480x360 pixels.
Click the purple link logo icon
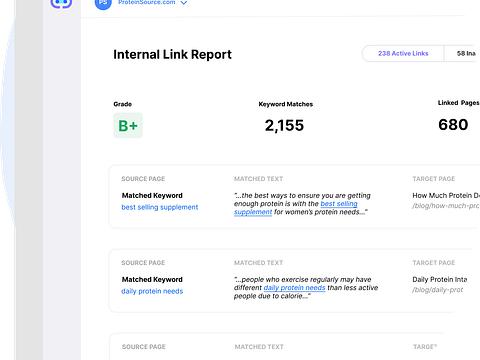(x=61, y=3)
